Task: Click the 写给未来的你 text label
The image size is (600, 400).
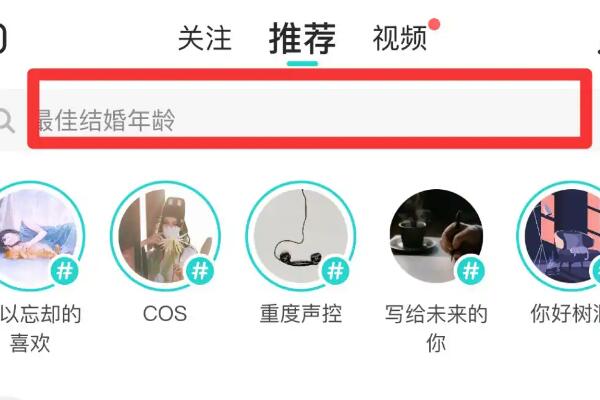Action: click(x=436, y=328)
